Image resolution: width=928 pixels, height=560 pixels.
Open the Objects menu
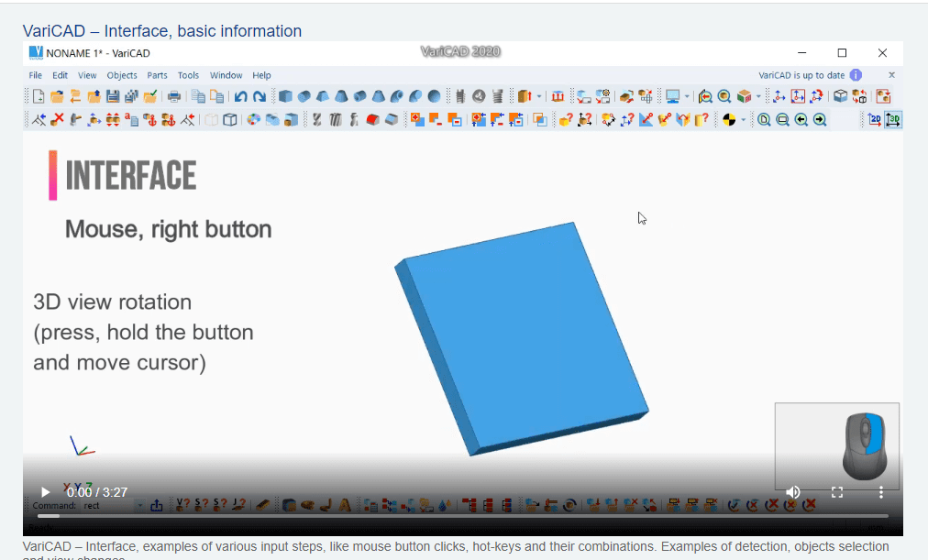point(122,75)
